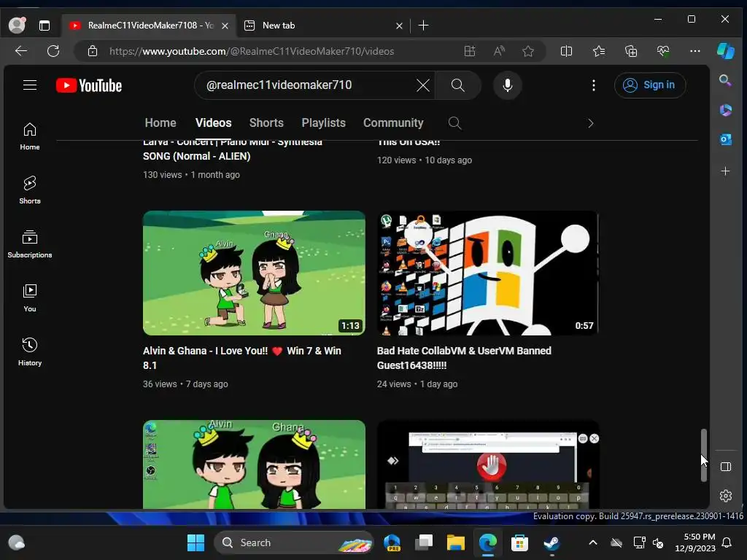Open the Edge sidebar Search tool
The width and height of the screenshot is (747, 560).
(726, 79)
